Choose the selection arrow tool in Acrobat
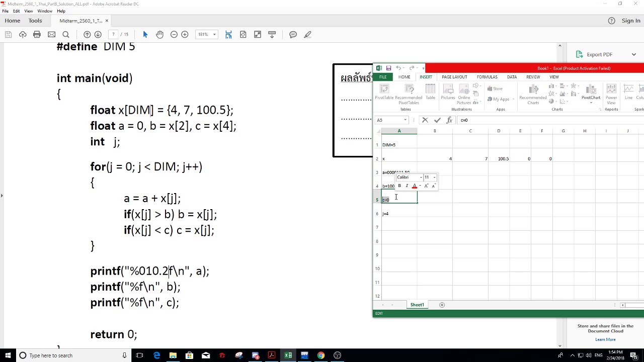This screenshot has height=362, width=644. (145, 34)
